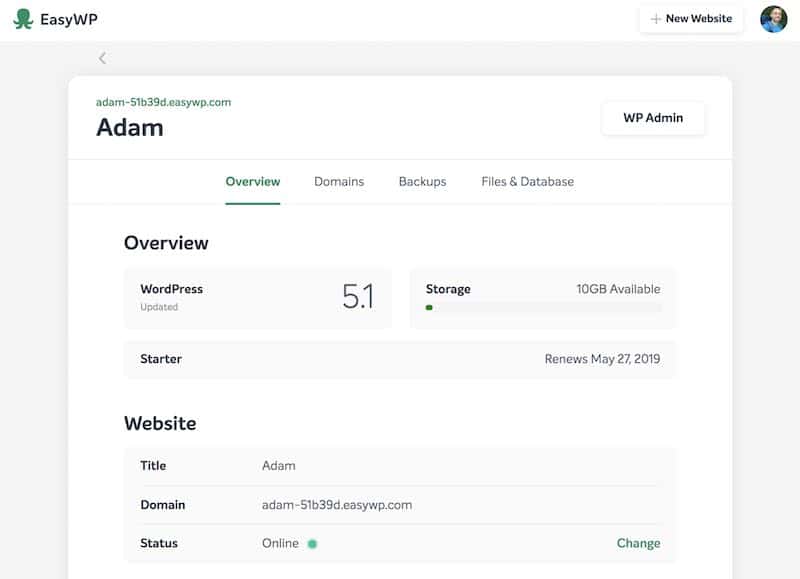Screen dimensions: 800x579
Task: Click the WordPress version 5.1 number
Action: tap(358, 296)
